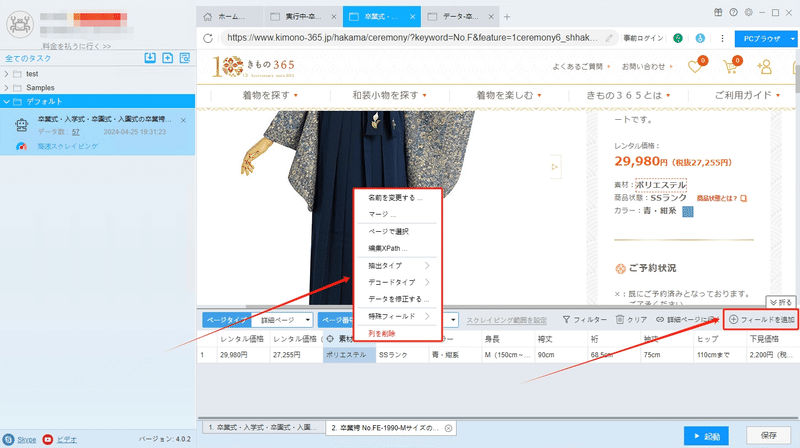Open 着物を楽しむ site menu
This screenshot has width=800, height=448.
coord(509,95)
